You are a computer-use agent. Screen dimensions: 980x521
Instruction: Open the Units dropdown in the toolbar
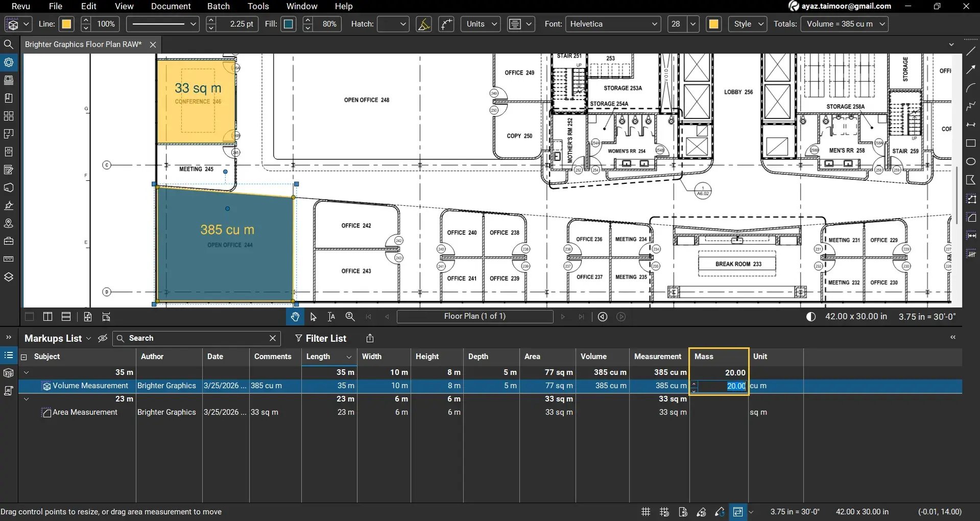click(x=480, y=24)
